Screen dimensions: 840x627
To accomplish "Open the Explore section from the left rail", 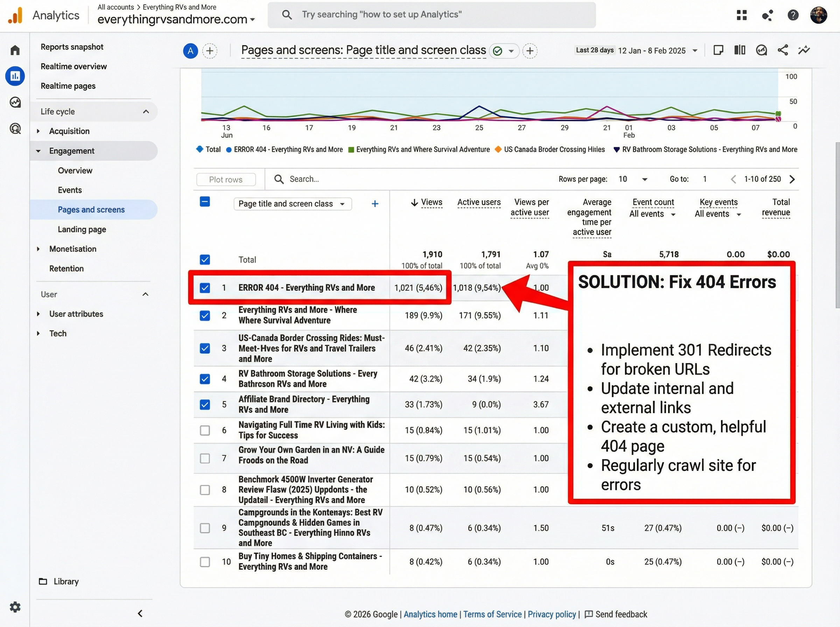I will click(x=15, y=102).
